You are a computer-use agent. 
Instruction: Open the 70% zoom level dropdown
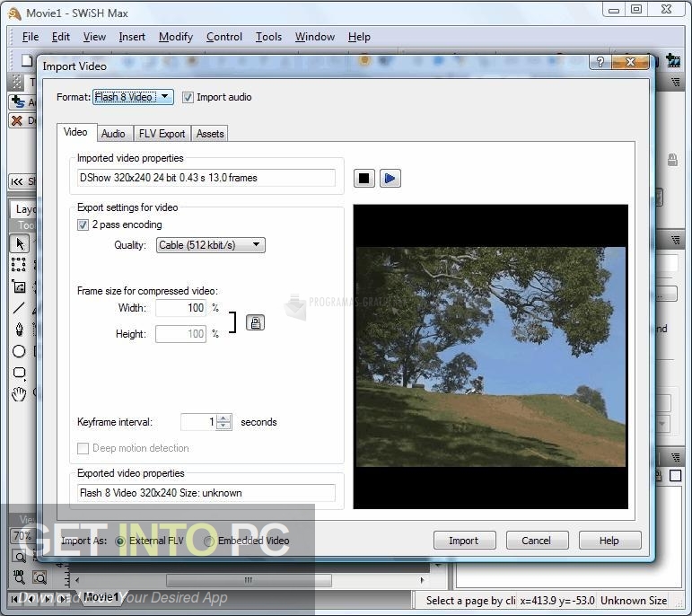(x=22, y=536)
